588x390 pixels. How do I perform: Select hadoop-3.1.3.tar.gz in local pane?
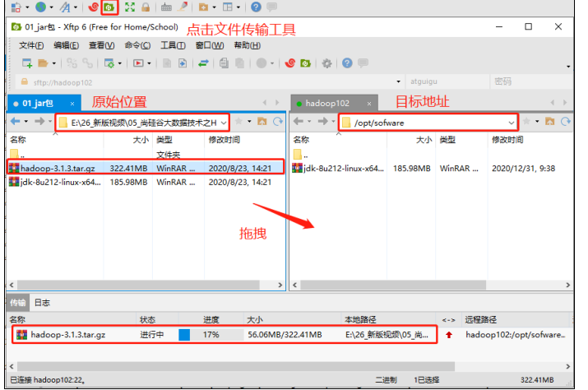(146, 168)
